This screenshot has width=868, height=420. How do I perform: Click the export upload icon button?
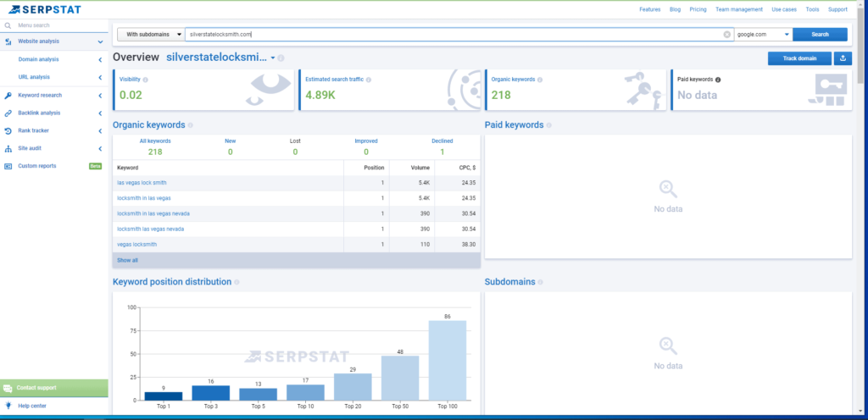[843, 58]
